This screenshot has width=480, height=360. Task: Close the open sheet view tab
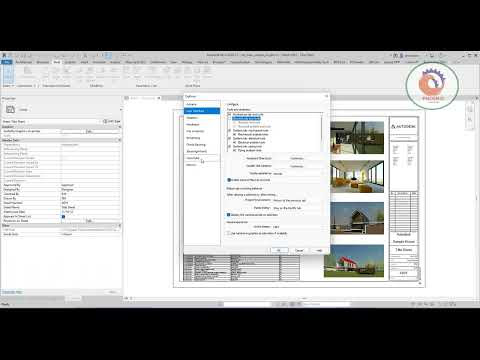pos(159,98)
